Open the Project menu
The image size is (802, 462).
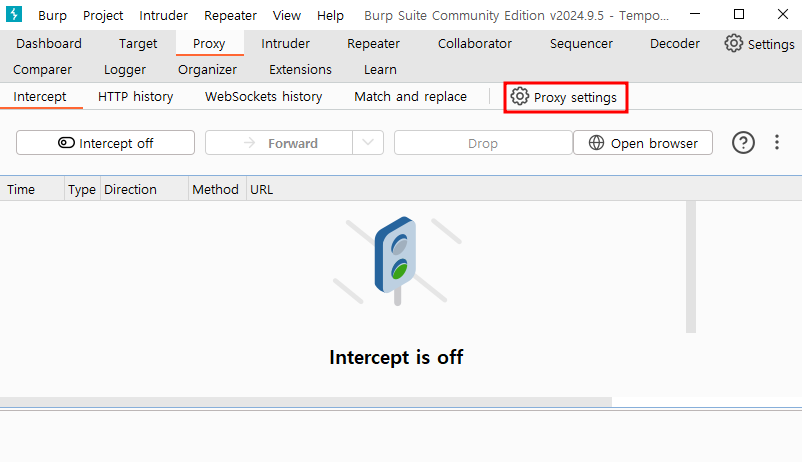(x=103, y=15)
